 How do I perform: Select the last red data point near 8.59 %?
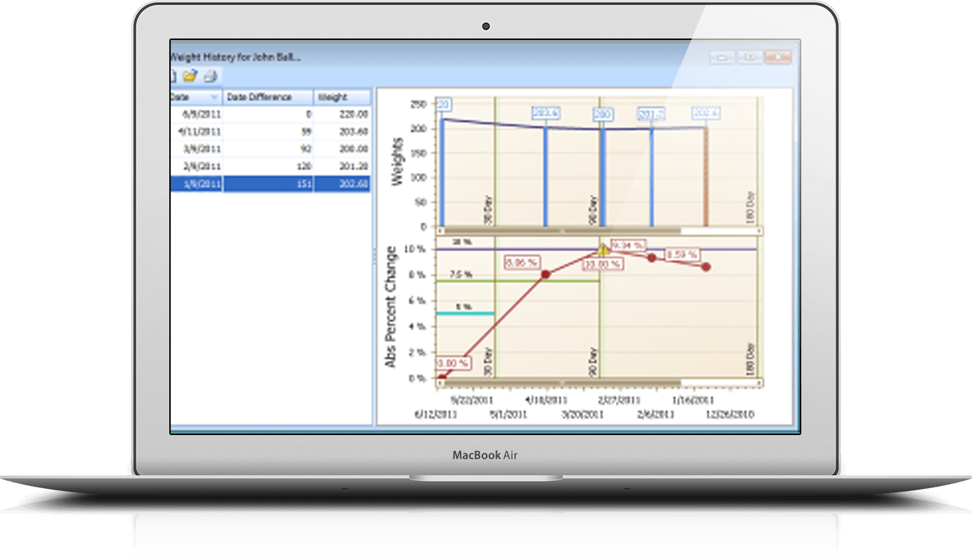(705, 267)
